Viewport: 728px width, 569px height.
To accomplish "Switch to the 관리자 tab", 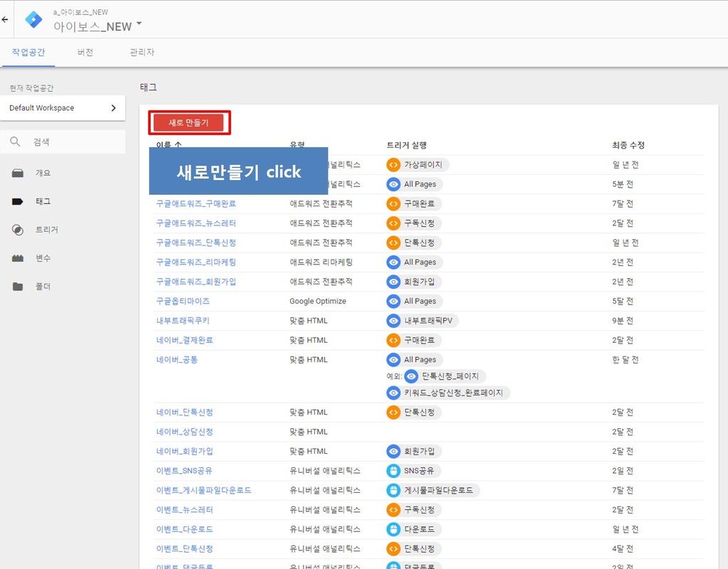I will point(142,52).
